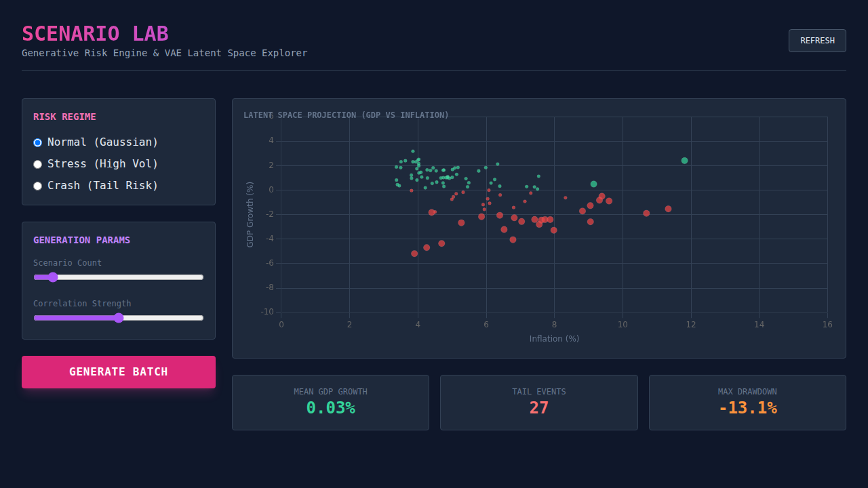Click the GENERATION PARAMS panel heading
Viewport: 868px width, 488px height.
pos(81,240)
